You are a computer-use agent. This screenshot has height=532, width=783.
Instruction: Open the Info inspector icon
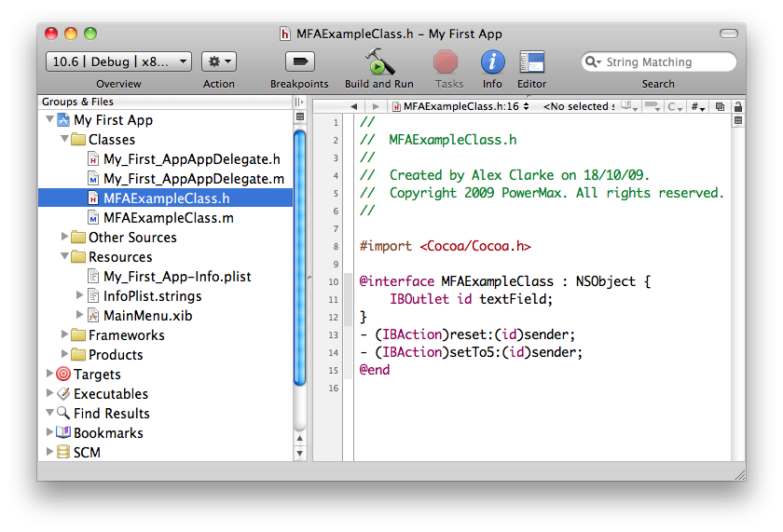click(x=492, y=62)
